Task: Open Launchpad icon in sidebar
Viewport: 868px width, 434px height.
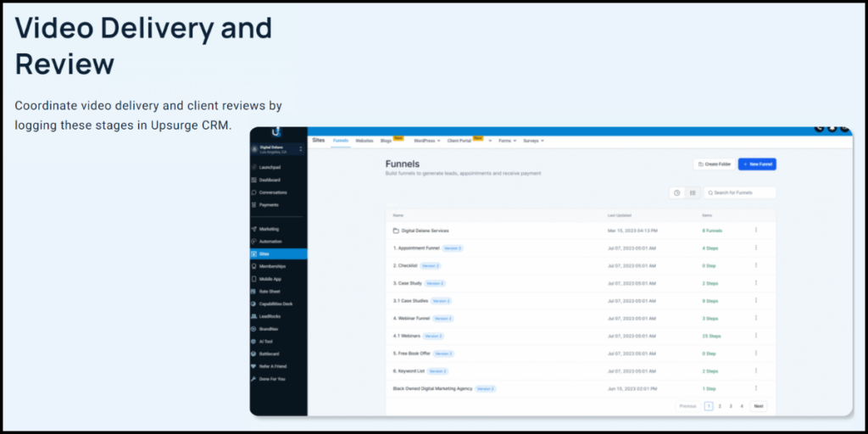Action: (253, 167)
